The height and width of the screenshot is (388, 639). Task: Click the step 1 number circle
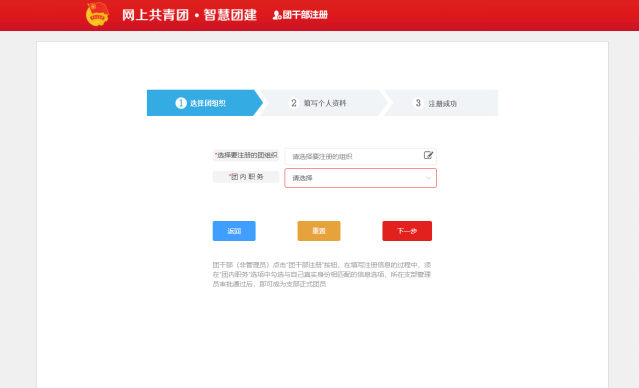(181, 103)
